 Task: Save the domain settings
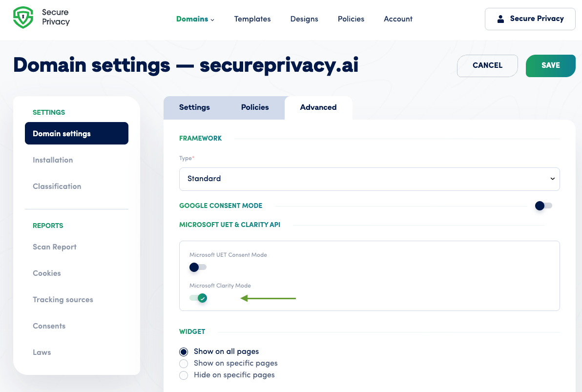[x=550, y=65]
